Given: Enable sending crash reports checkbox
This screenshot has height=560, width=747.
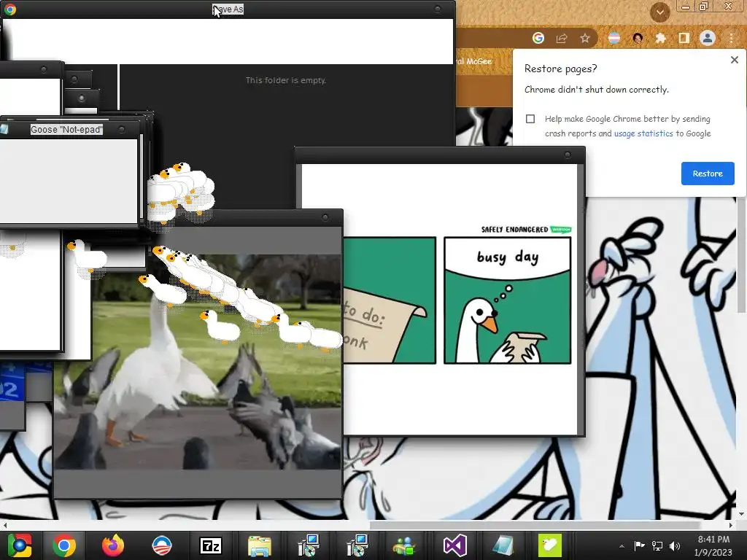Looking at the screenshot, I should 530,119.
